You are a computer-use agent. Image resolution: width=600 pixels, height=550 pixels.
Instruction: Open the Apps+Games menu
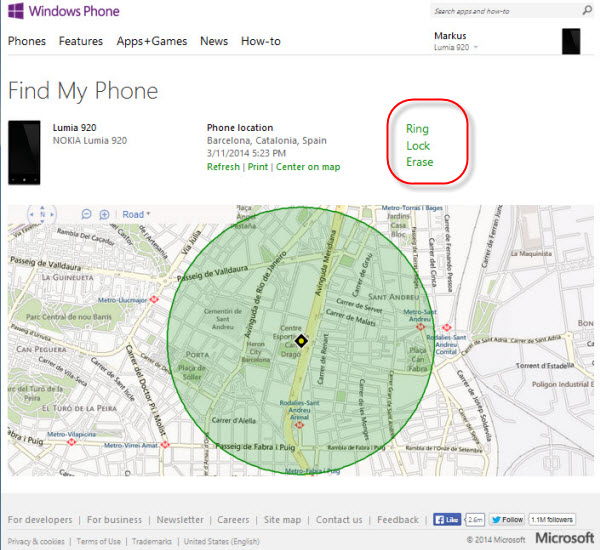point(150,41)
